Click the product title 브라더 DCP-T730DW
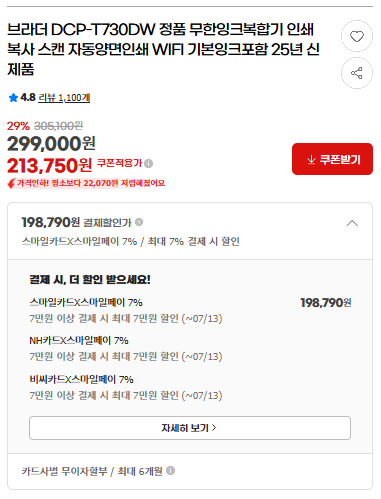Screen dimensions: 381x499 (163, 49)
